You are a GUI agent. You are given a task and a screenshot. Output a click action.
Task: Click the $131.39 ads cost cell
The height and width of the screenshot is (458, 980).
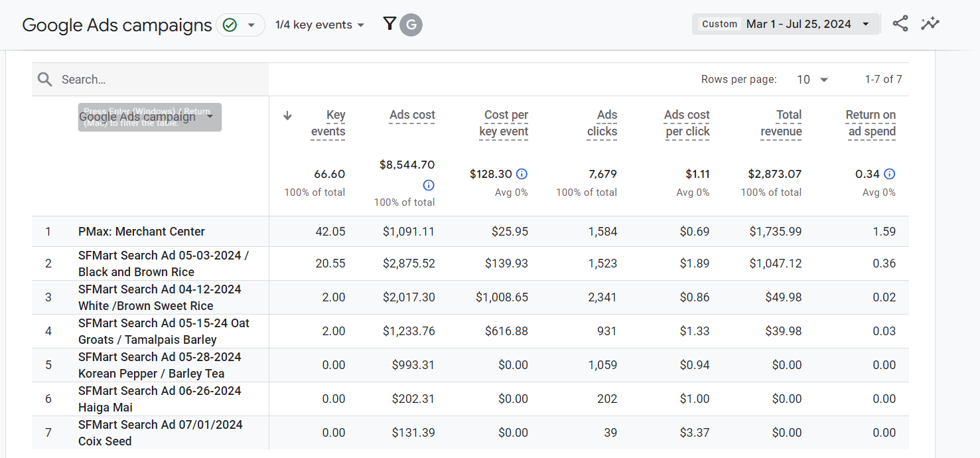click(414, 433)
